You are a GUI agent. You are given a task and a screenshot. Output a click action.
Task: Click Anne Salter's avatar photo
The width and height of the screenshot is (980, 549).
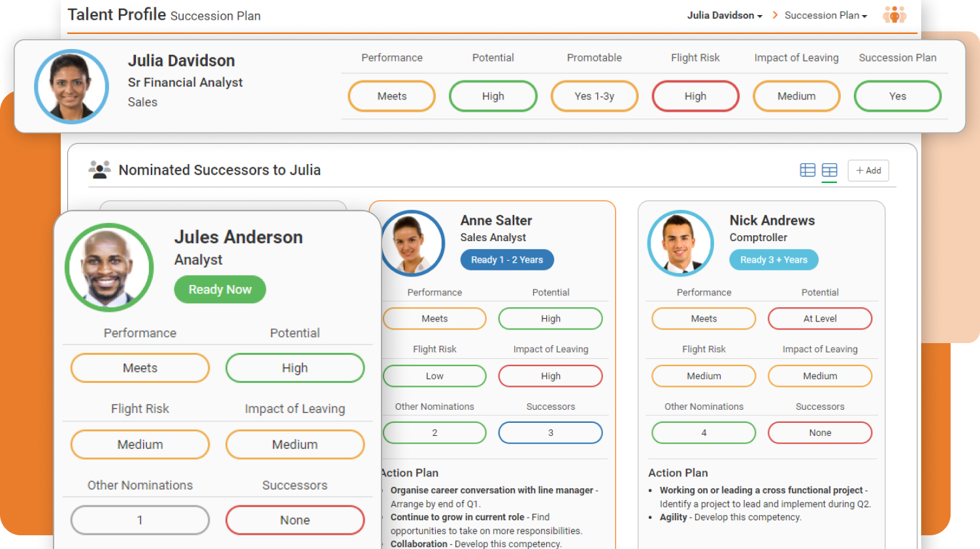412,243
